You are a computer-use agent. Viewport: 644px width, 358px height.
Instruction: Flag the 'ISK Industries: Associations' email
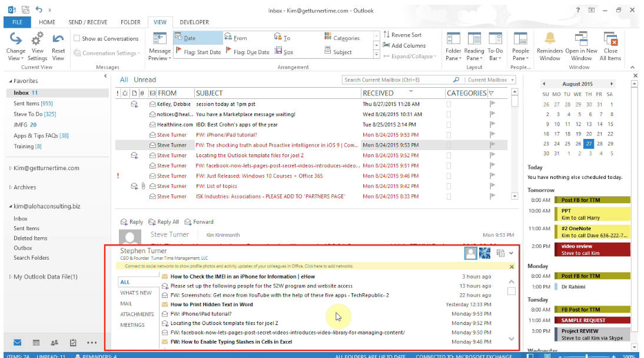(492, 197)
